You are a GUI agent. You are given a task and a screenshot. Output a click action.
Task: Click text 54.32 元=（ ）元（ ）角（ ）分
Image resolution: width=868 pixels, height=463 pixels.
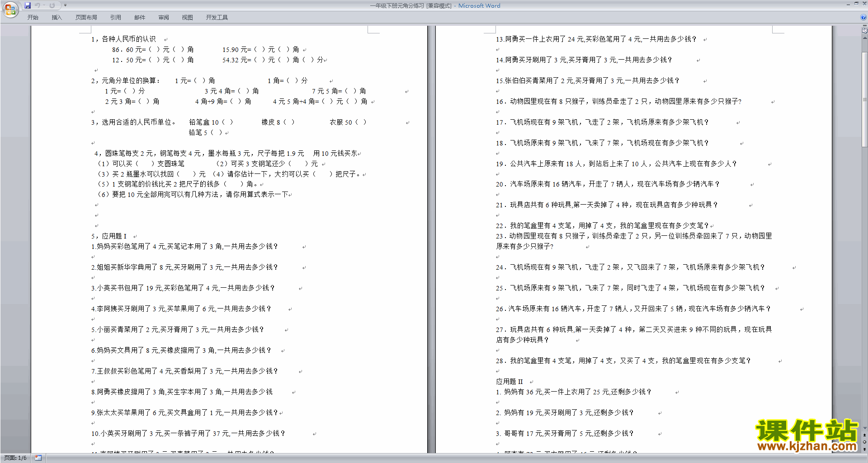tap(273, 60)
